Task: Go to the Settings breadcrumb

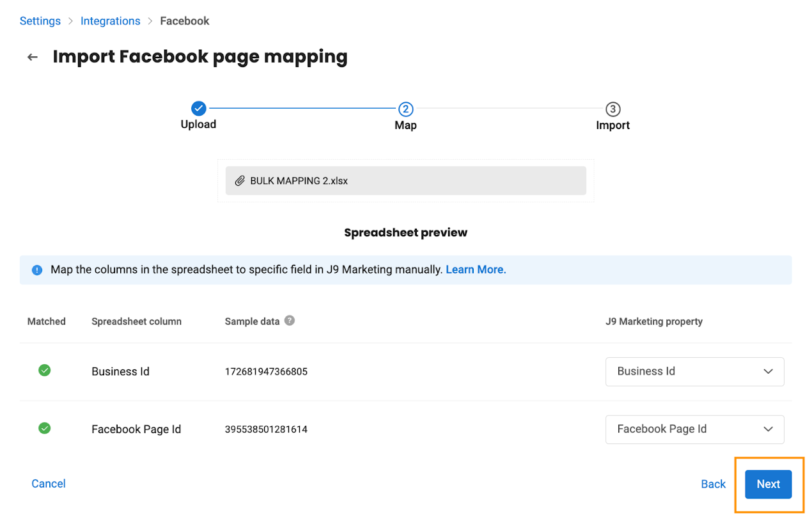Action: [40, 21]
